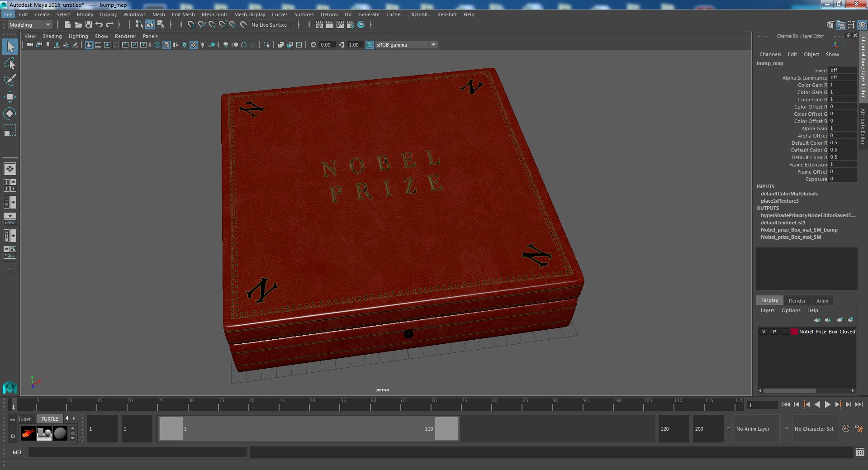Select by component type mode icon
This screenshot has height=470, width=868.
161,25
